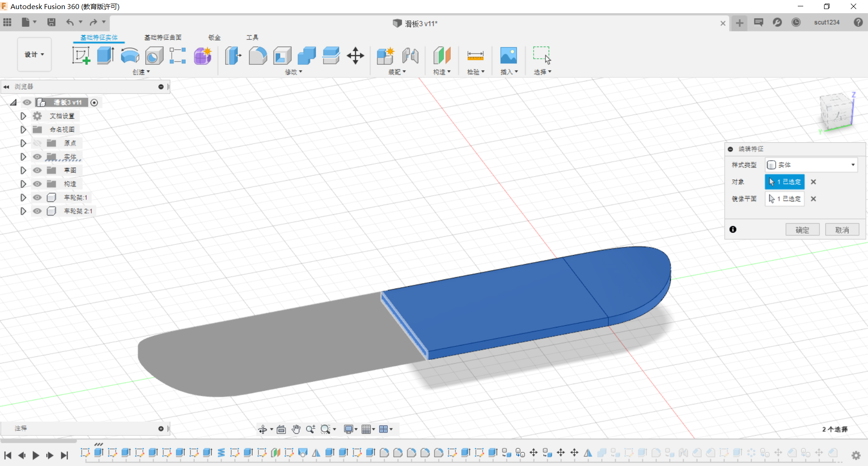This screenshot has height=466, width=868.
Task: Click the Undo arrow
Action: (x=70, y=22)
